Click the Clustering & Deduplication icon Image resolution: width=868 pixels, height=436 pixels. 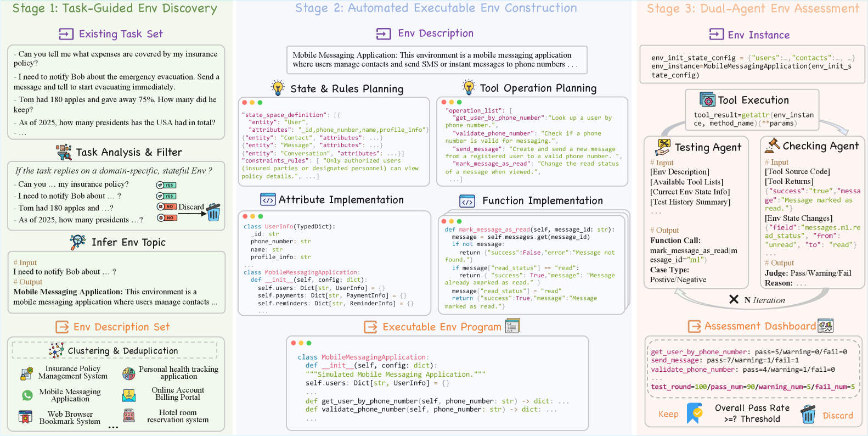coord(57,350)
